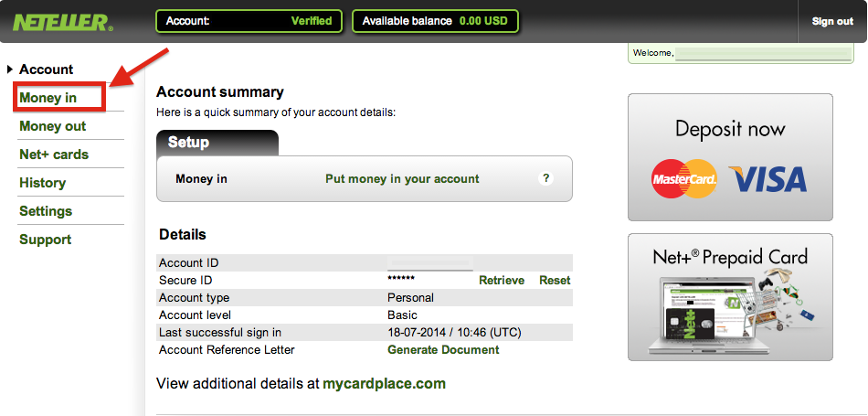
Task: Go to Net+ cards section
Action: (x=54, y=155)
